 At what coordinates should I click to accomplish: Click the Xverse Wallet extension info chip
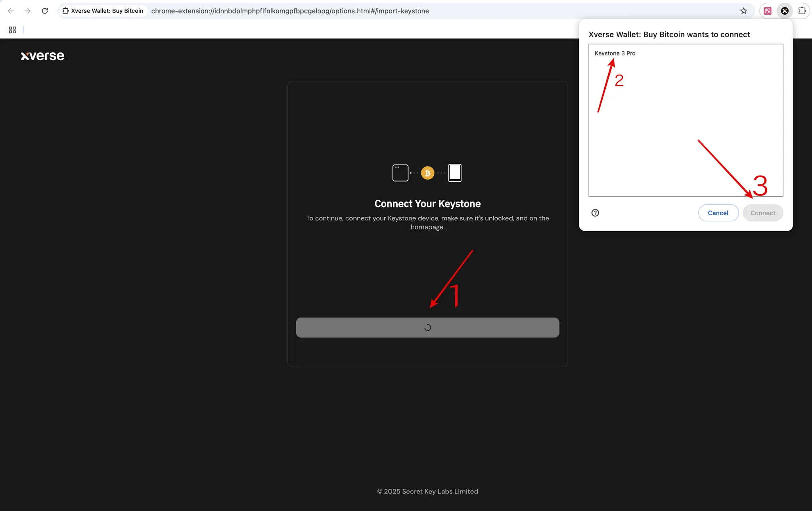tap(103, 11)
